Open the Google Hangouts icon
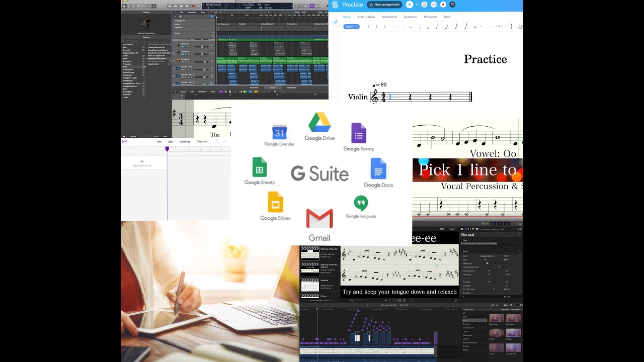 (361, 203)
